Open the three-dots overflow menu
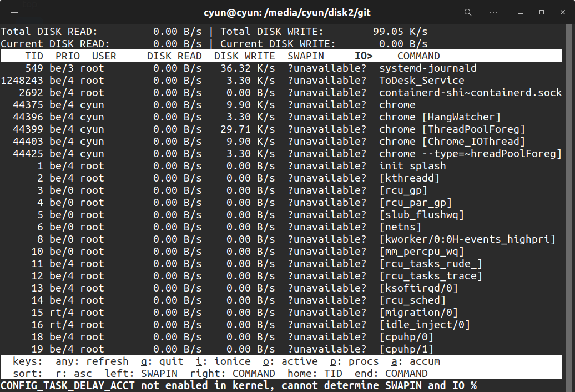575x392 pixels. [493, 12]
